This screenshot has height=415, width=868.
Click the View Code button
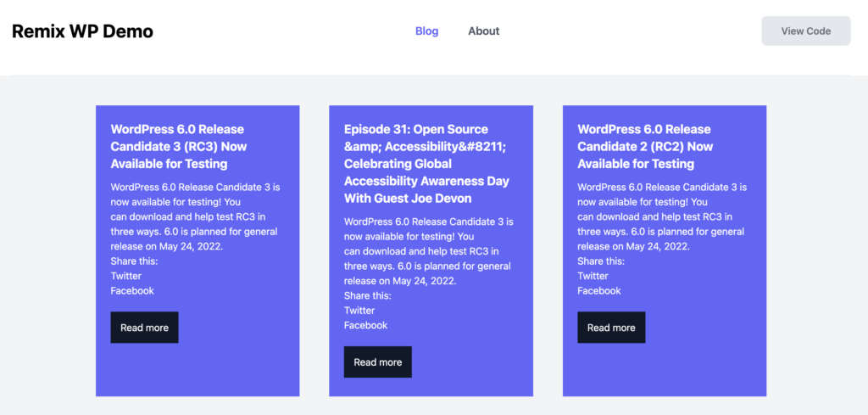pyautogui.click(x=806, y=31)
